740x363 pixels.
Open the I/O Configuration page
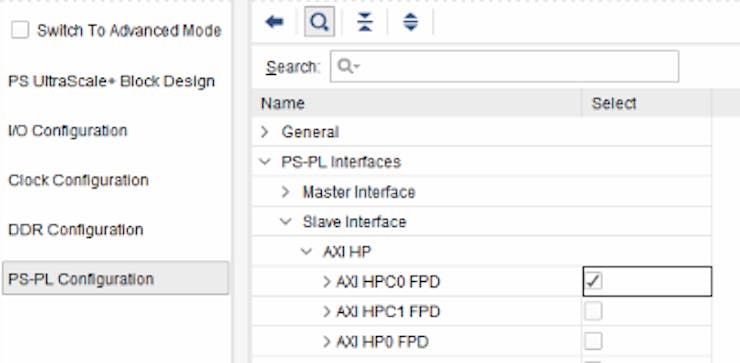[x=68, y=131]
